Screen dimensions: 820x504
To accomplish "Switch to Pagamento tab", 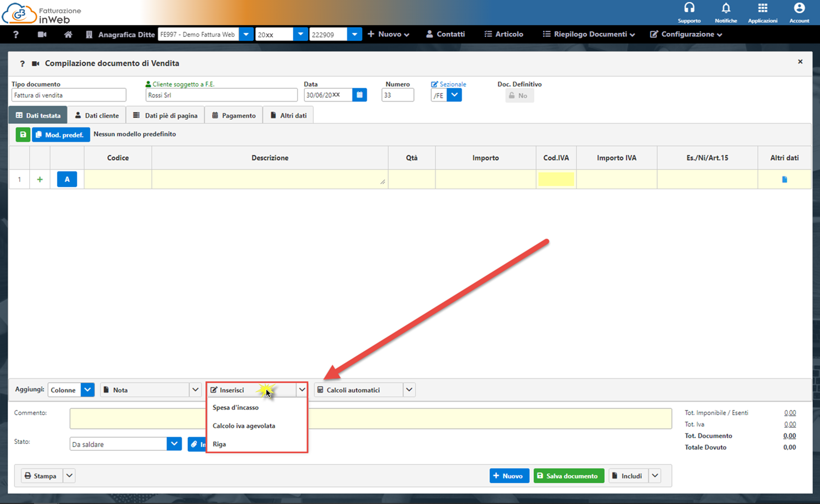I will point(234,116).
